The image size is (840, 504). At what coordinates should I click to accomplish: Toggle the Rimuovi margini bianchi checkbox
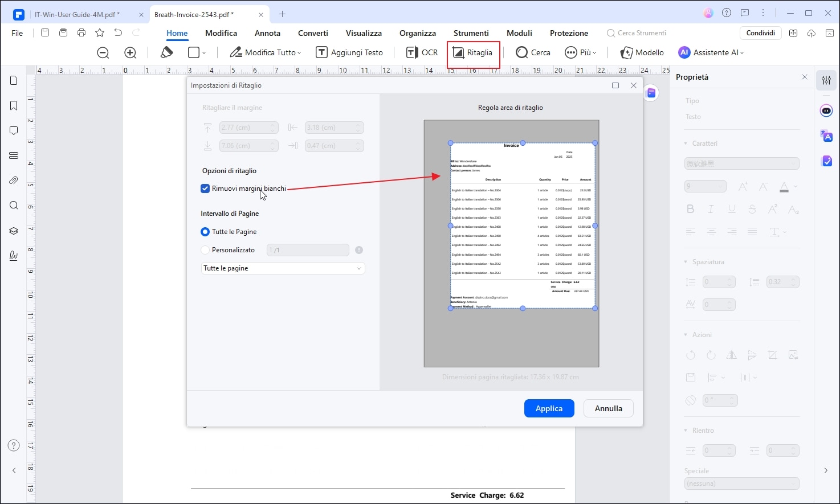[x=205, y=189]
